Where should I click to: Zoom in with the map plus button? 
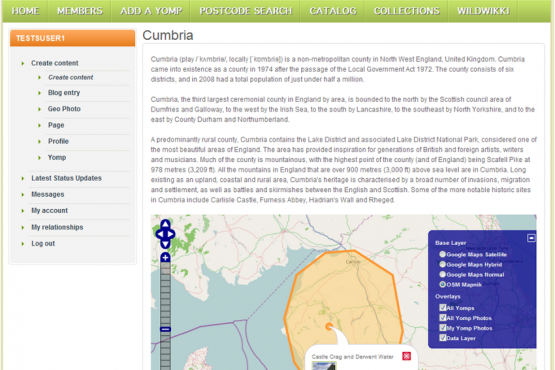pyautogui.click(x=165, y=257)
